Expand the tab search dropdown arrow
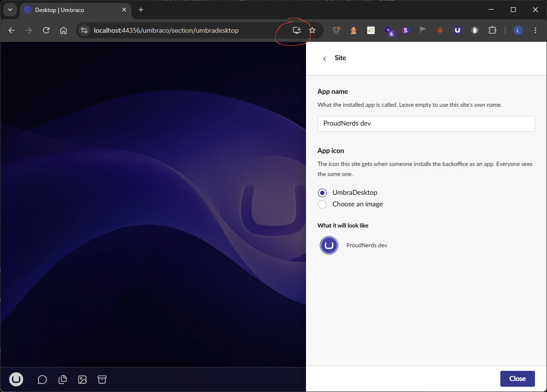The height and width of the screenshot is (392, 547). 10,10
